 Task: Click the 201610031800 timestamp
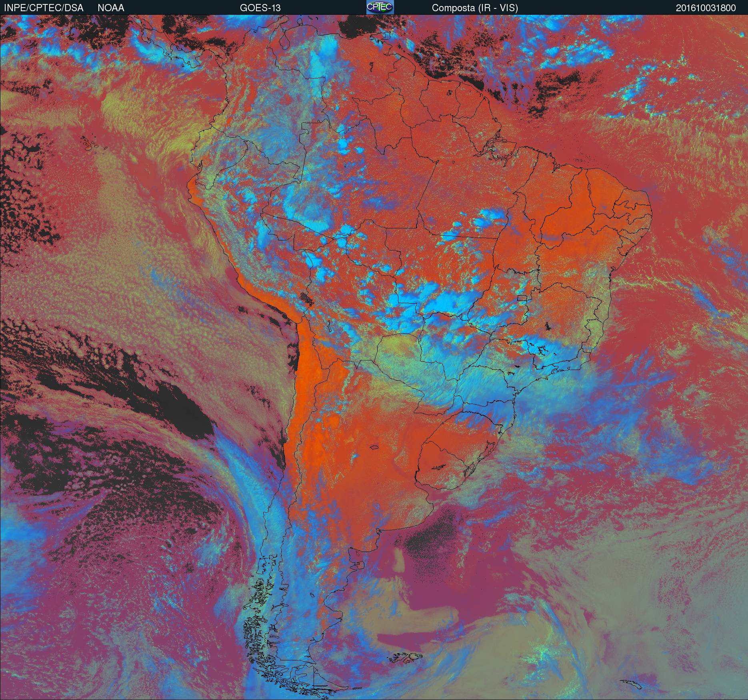706,8
